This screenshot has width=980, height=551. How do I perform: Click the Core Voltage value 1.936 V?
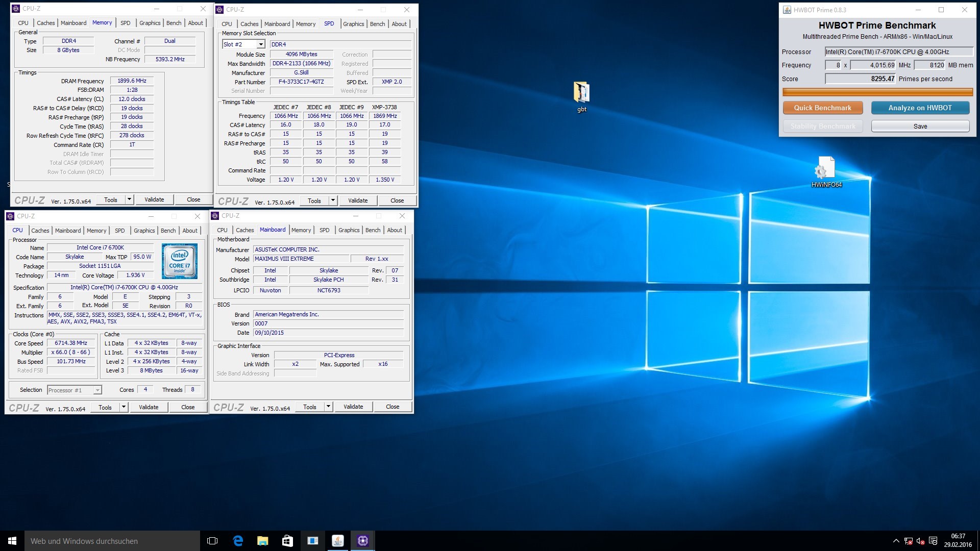tap(135, 275)
